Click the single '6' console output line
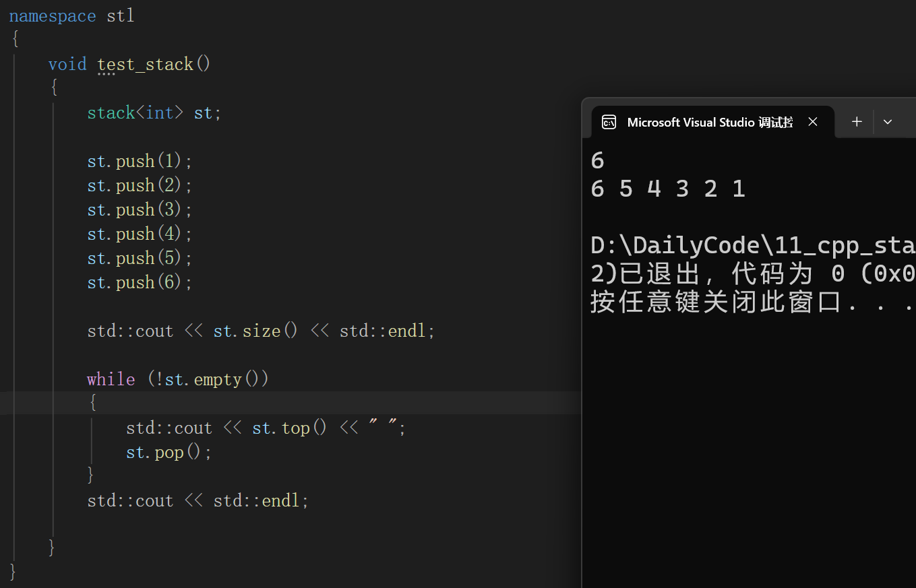The image size is (916, 588). tap(598, 160)
